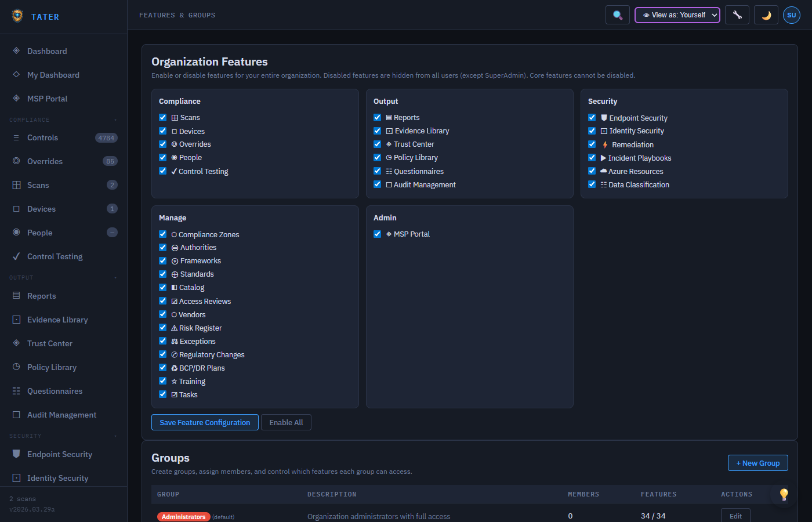Image resolution: width=812 pixels, height=522 pixels.
Task: Go to Overrides in the sidebar
Action: pyautogui.click(x=64, y=161)
